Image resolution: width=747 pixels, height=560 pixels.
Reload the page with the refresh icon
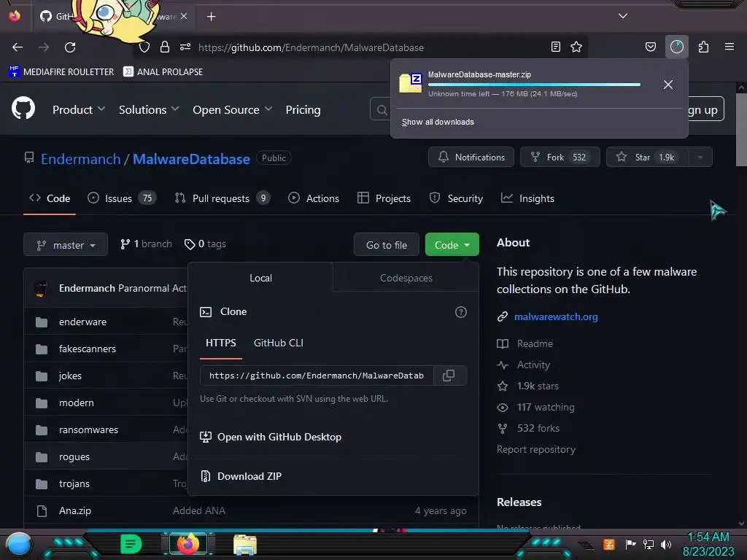click(70, 47)
